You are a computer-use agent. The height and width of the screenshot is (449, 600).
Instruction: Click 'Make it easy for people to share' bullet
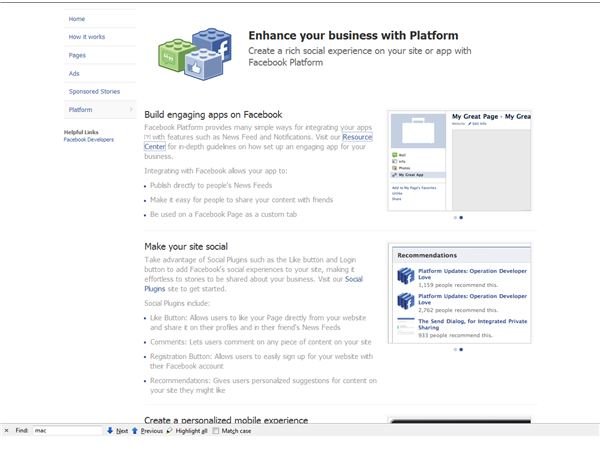[241, 200]
